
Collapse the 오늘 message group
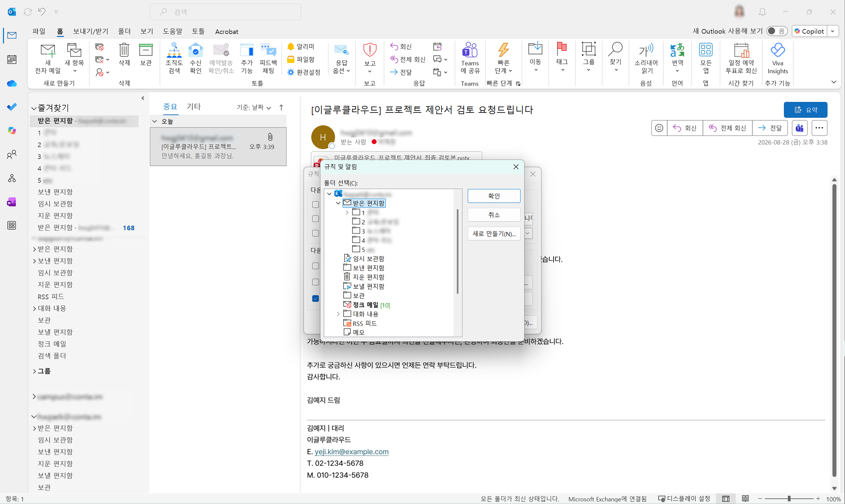tap(155, 121)
